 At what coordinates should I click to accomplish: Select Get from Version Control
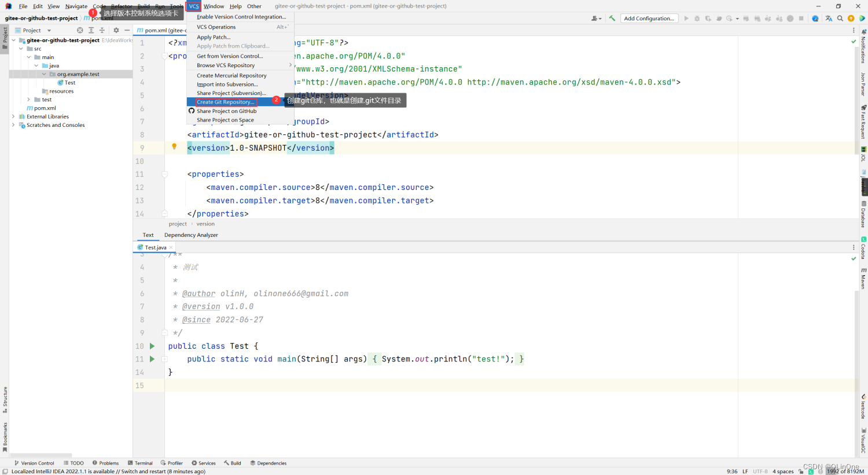pyautogui.click(x=240, y=56)
